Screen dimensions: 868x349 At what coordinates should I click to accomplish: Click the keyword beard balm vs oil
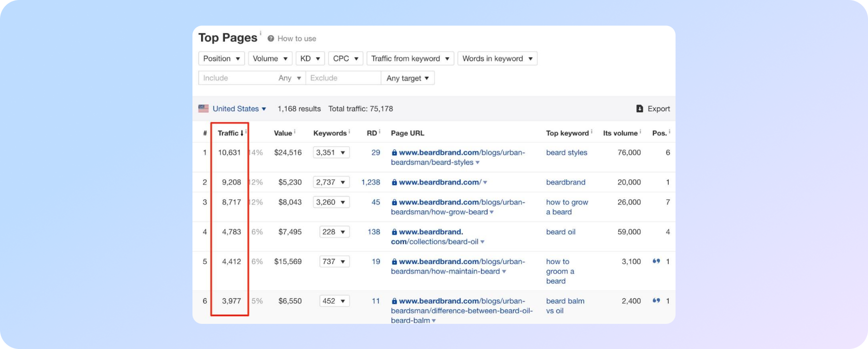pyautogui.click(x=565, y=306)
